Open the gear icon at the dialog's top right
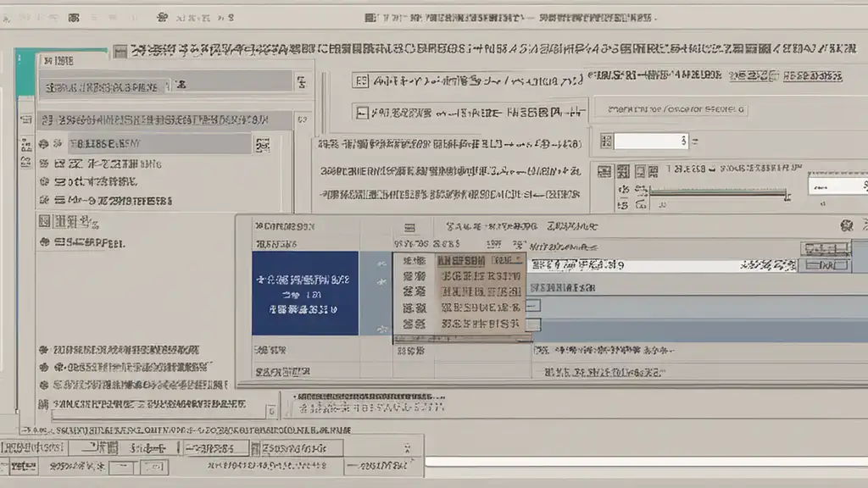Viewport: 868px width, 488px height. (x=847, y=225)
